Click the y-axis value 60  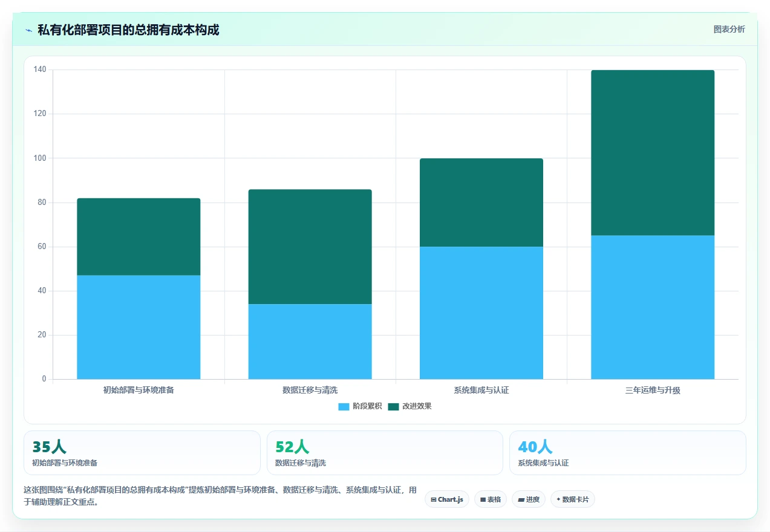(43, 247)
